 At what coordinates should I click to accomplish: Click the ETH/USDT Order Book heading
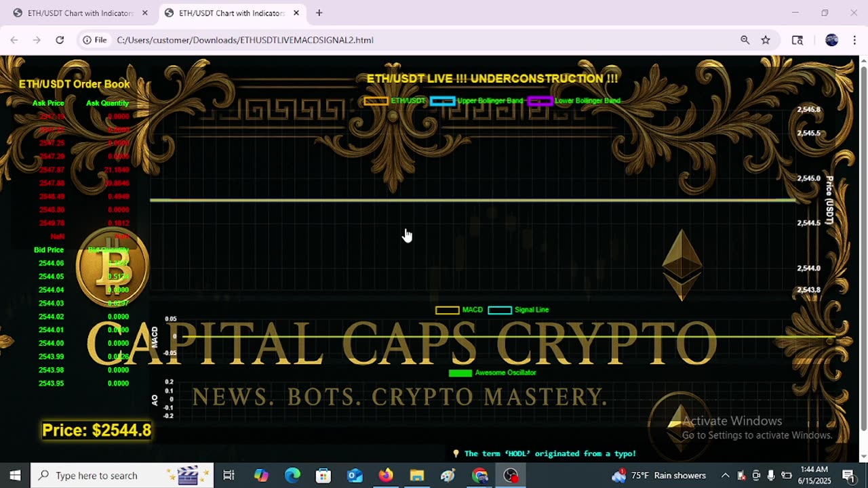tap(74, 84)
